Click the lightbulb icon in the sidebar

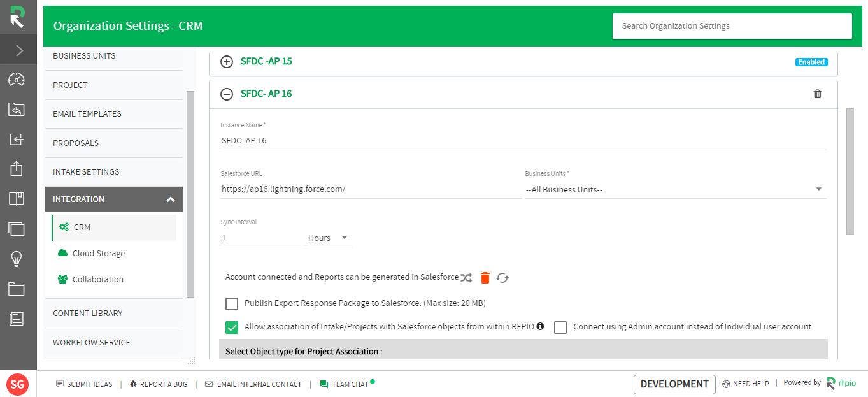point(17,259)
